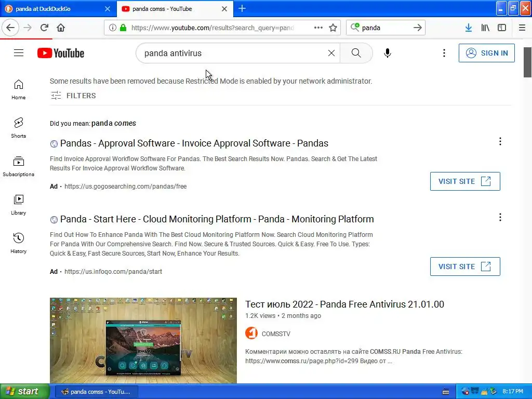Click the browser Back arrow button
This screenshot has width=532, height=399.
point(10,28)
